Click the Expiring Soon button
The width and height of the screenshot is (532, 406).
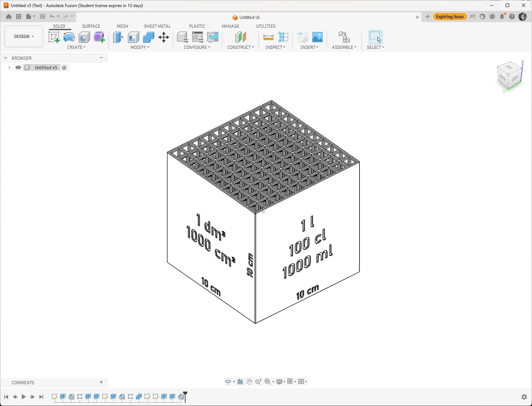[450, 17]
